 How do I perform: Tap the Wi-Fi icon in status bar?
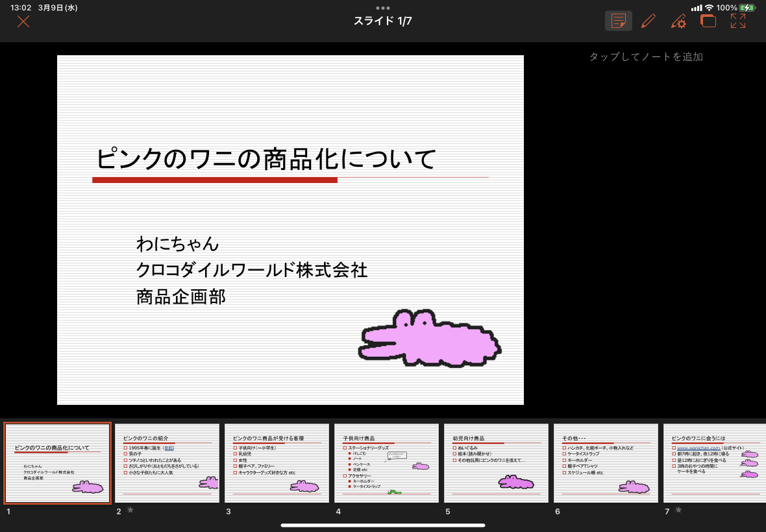coord(709,8)
